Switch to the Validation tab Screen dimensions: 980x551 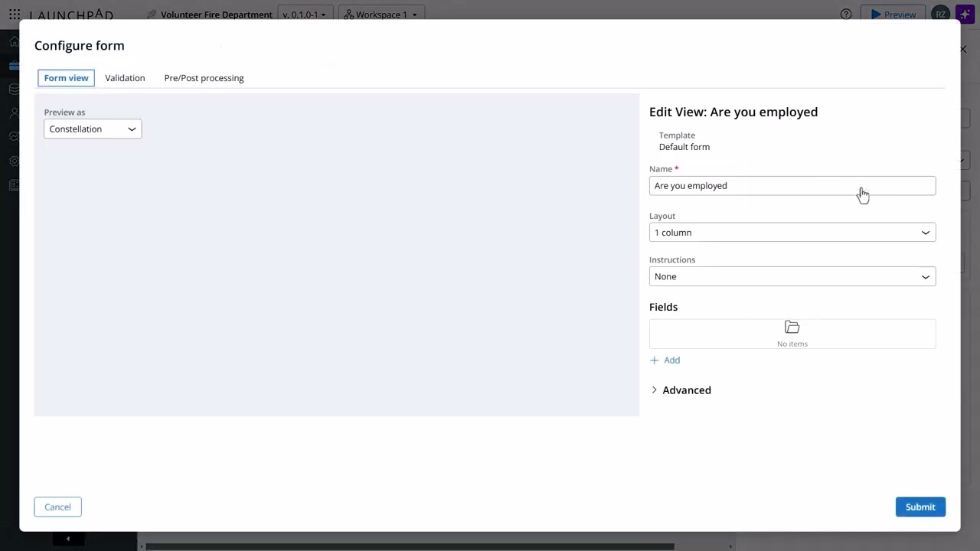point(125,78)
